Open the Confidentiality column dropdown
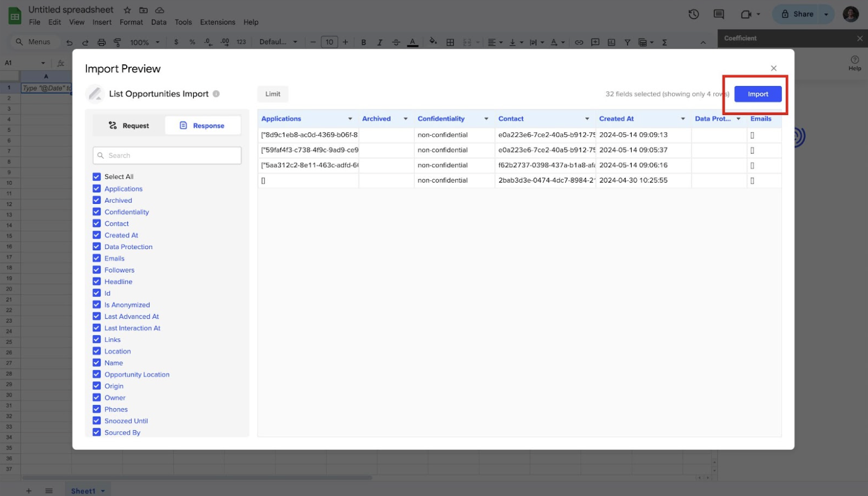The width and height of the screenshot is (868, 496). point(486,119)
